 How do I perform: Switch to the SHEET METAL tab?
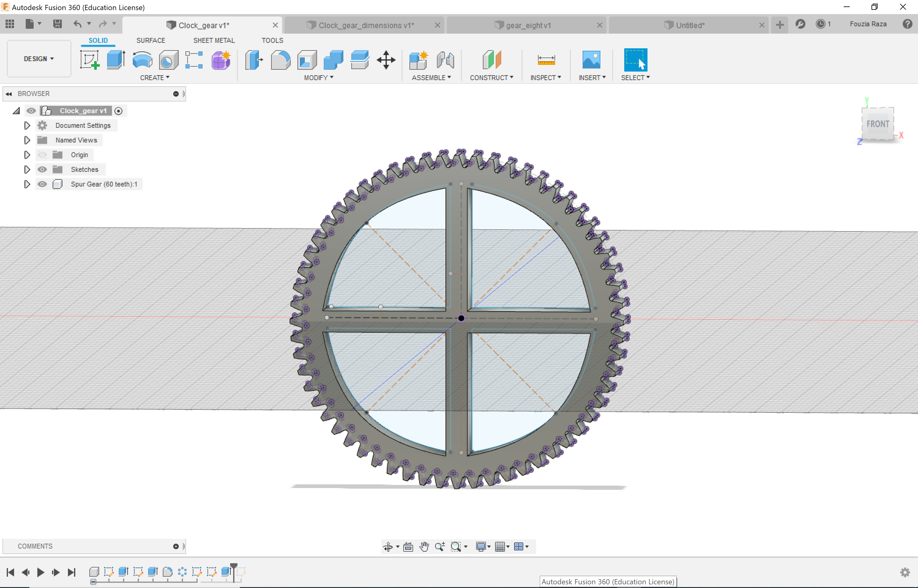(x=214, y=40)
